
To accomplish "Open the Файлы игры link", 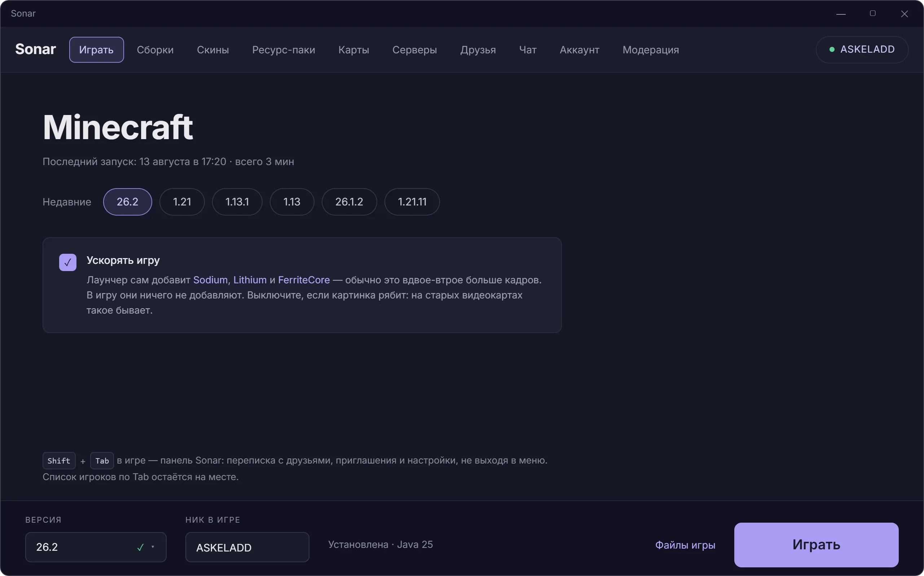I will (685, 545).
